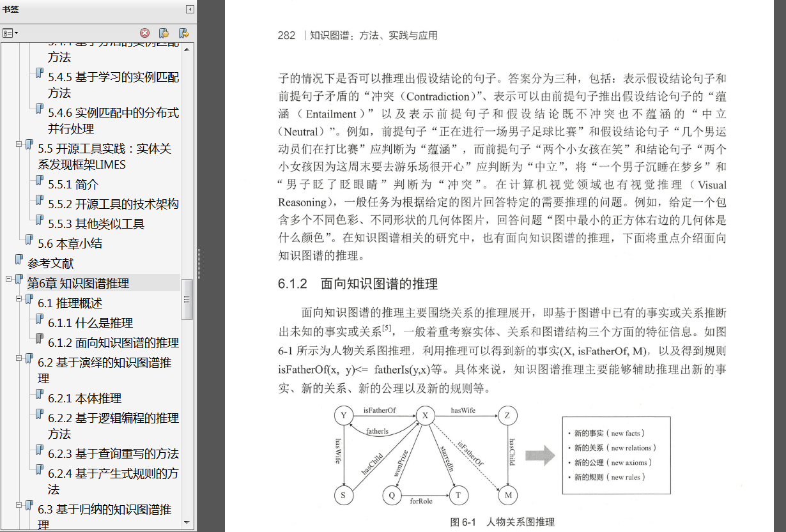The image size is (786, 532).
Task: Click the bookmarks panel scroll down arrow
Action: pyautogui.click(x=187, y=522)
